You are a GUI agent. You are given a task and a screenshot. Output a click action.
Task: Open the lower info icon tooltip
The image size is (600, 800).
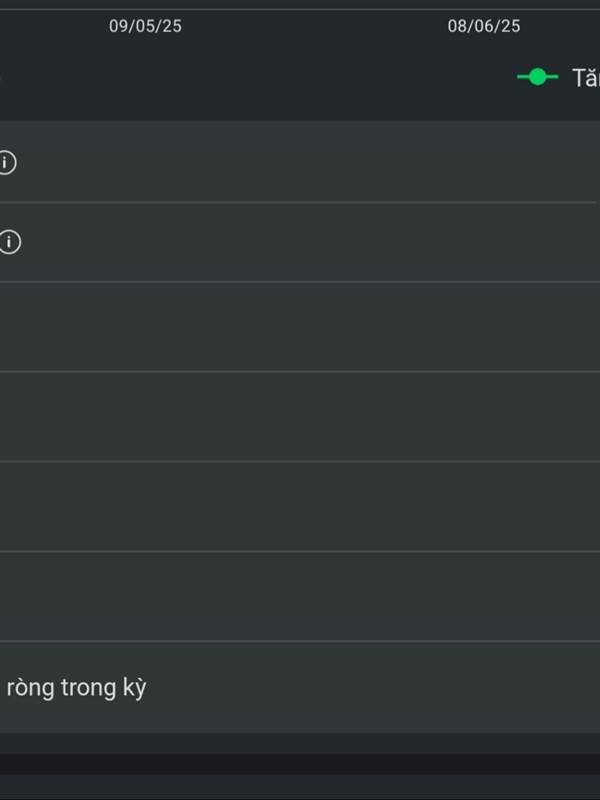pos(9,242)
